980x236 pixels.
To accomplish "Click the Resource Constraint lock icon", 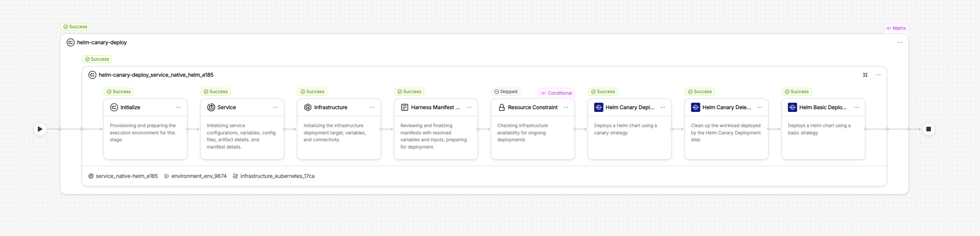I will click(502, 107).
